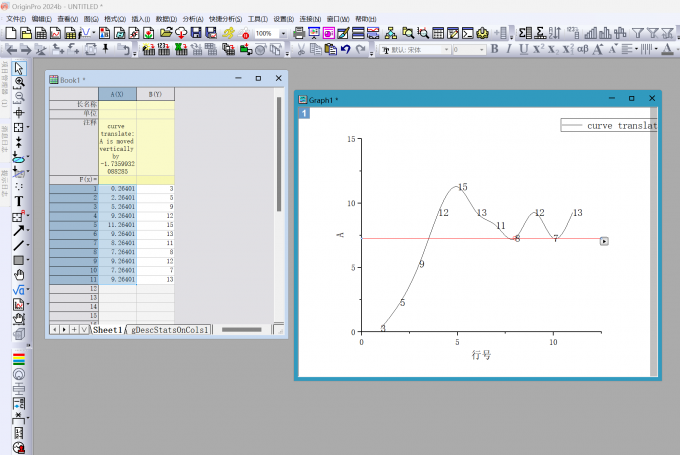Viewport: 680px width, 455px height.
Task: Expand the Rectangle tool flyout arrow
Action: [x=28, y=260]
